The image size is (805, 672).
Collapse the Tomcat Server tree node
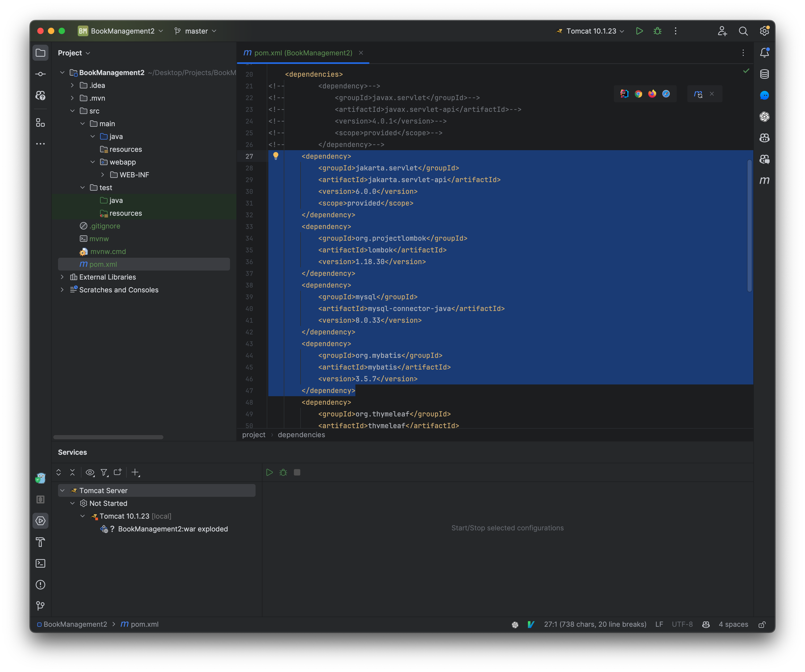coord(62,490)
